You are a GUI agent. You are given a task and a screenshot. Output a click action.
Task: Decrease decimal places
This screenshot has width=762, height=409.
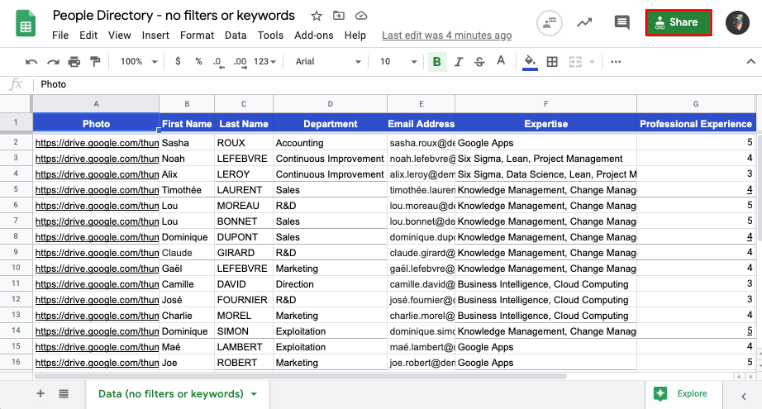coord(219,62)
